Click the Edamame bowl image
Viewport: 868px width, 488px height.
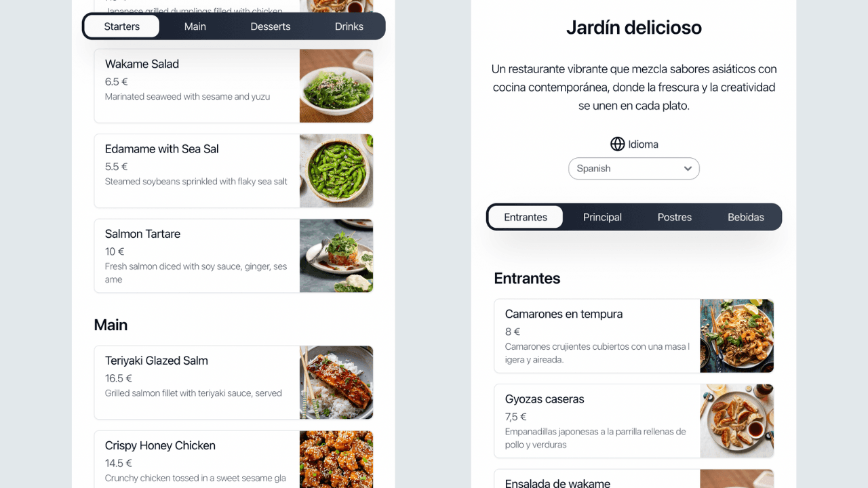click(336, 171)
